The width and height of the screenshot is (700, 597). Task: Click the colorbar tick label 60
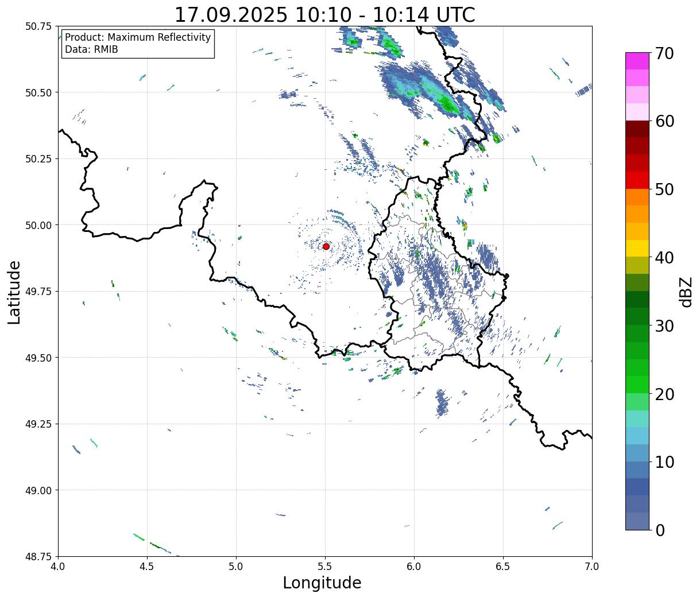click(x=664, y=121)
